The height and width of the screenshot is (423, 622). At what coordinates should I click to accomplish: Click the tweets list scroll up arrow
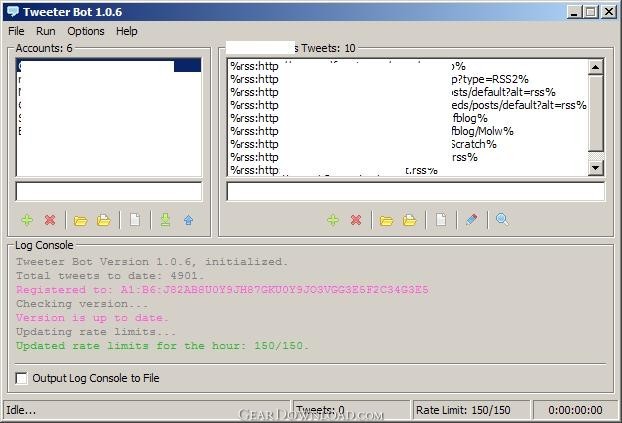point(596,68)
